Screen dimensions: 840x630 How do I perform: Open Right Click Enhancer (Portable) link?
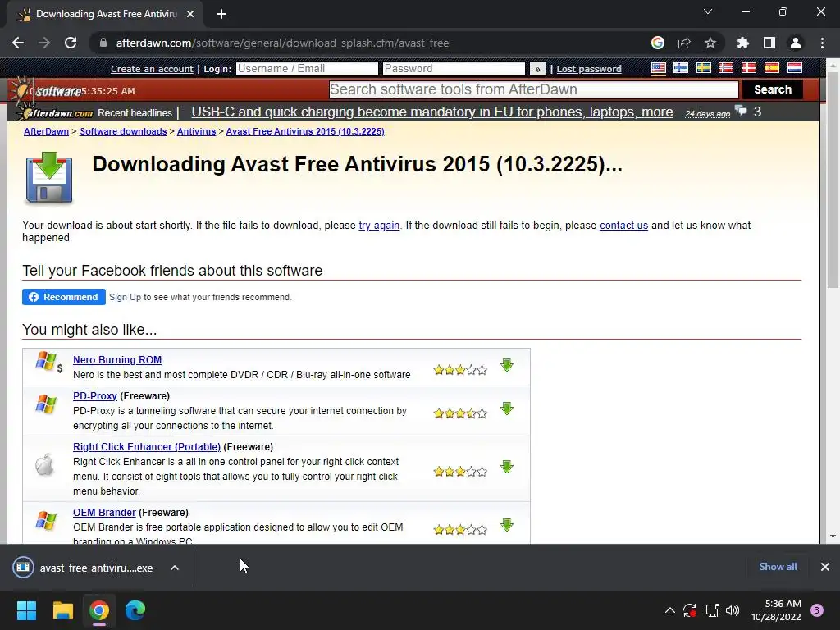tap(147, 447)
